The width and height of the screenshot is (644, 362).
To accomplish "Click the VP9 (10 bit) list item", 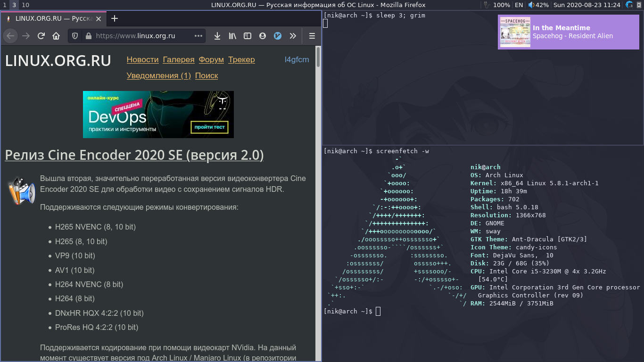I will point(75,255).
